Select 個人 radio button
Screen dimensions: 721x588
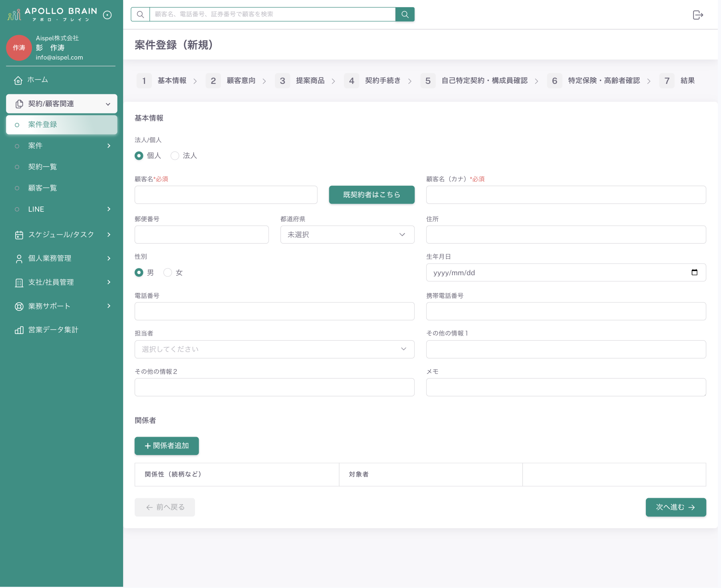pyautogui.click(x=139, y=156)
